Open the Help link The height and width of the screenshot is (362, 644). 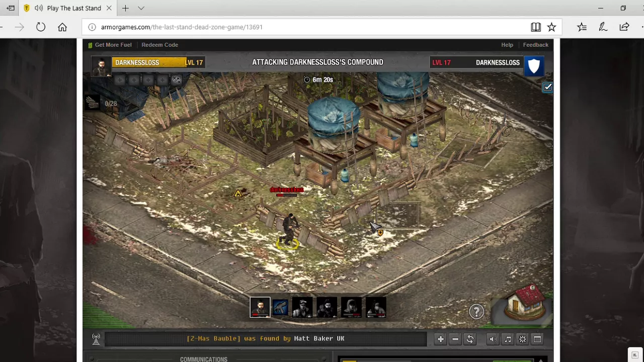(507, 45)
